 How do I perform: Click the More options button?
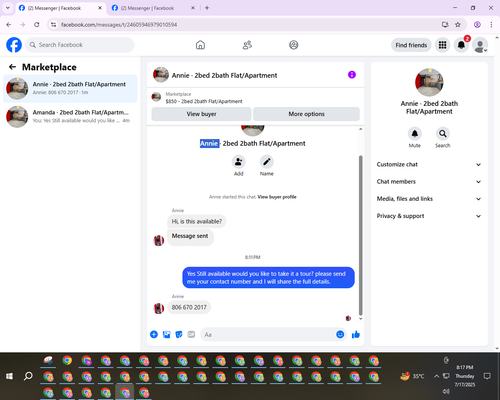(x=306, y=114)
